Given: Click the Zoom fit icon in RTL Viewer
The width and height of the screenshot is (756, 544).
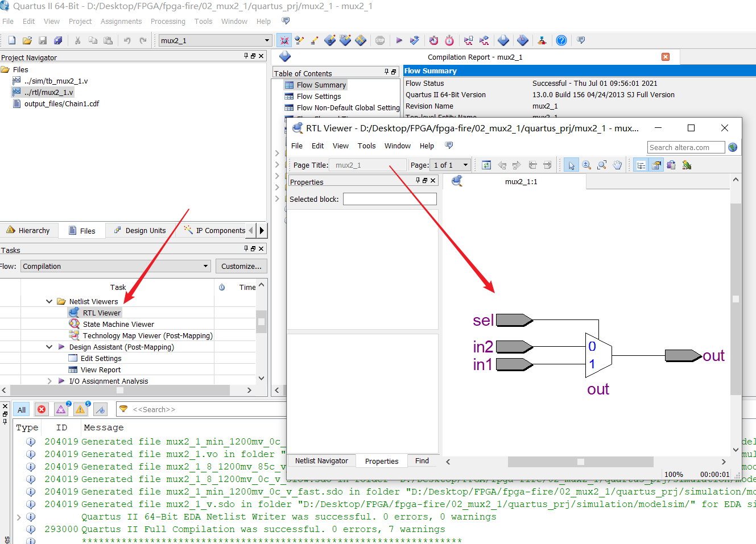Looking at the screenshot, I should tap(602, 165).
